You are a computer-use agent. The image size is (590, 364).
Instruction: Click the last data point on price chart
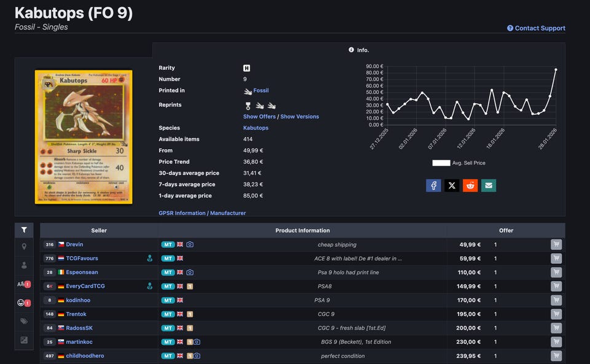click(x=556, y=69)
